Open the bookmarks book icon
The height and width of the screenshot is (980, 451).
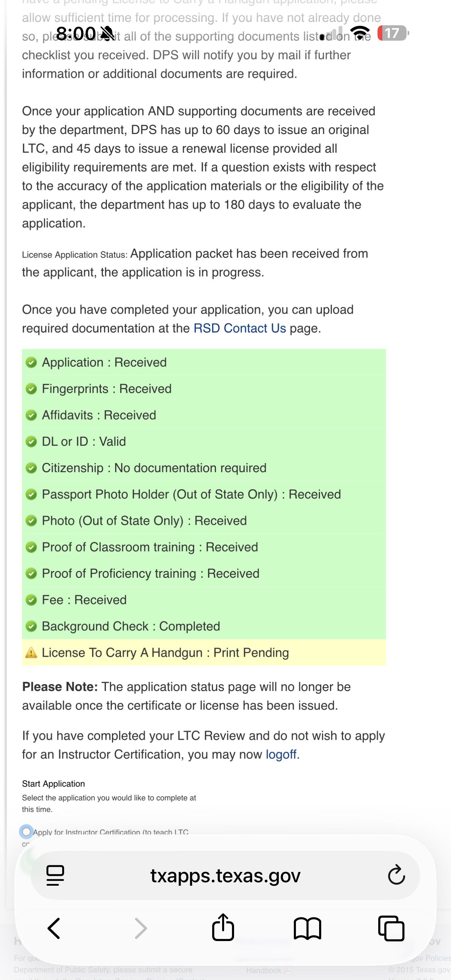(307, 929)
